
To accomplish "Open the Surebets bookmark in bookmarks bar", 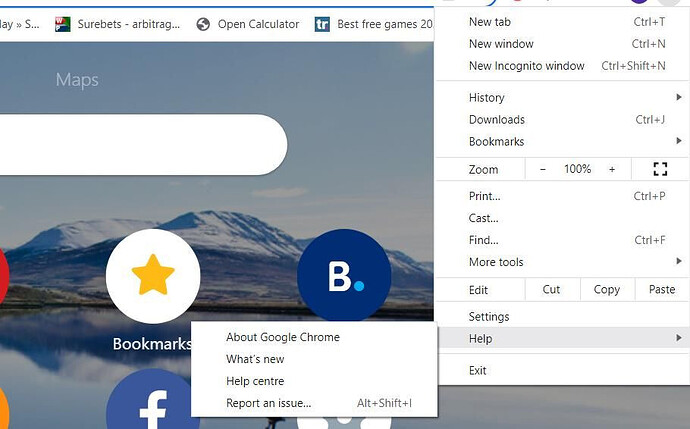I will pyautogui.click(x=117, y=24).
